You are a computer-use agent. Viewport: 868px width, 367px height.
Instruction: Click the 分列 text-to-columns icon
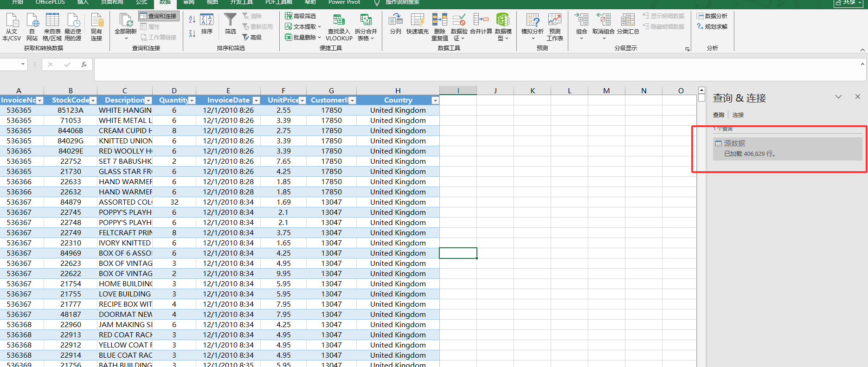point(396,24)
